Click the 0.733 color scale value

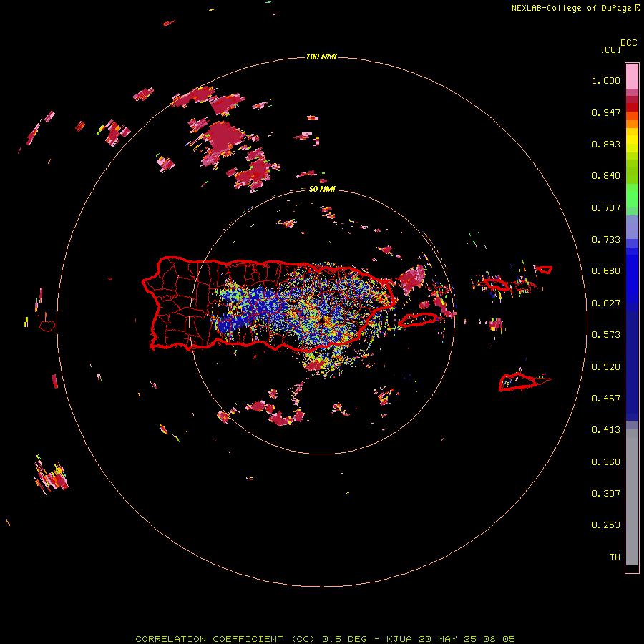pos(606,240)
